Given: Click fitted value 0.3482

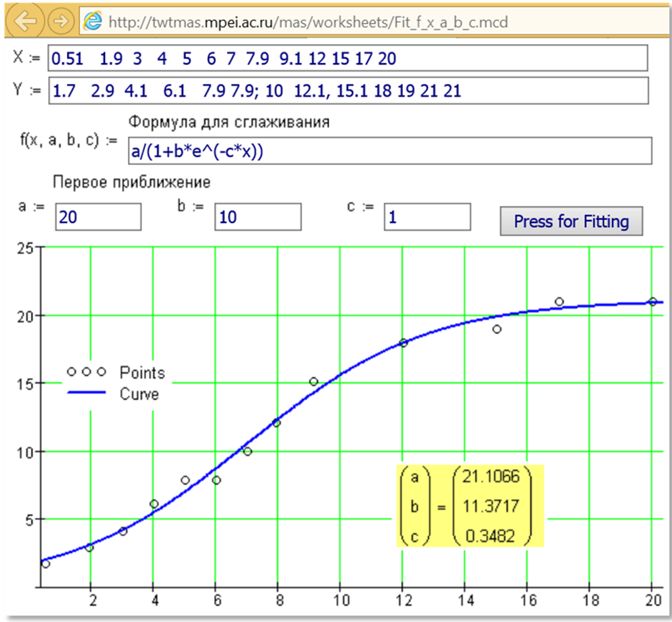Looking at the screenshot, I should (490, 536).
